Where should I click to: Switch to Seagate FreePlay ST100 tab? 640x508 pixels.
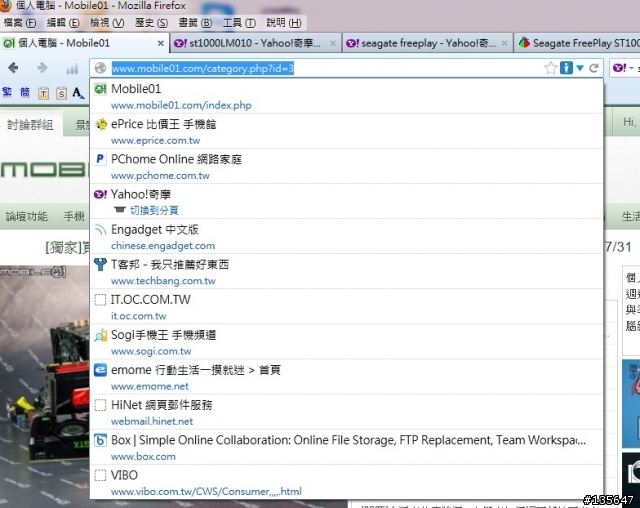tap(578, 43)
